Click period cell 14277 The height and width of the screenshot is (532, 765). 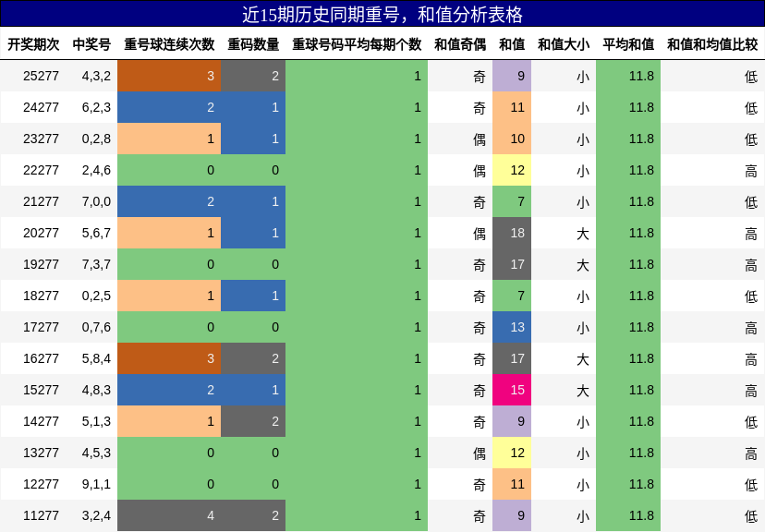coord(41,421)
